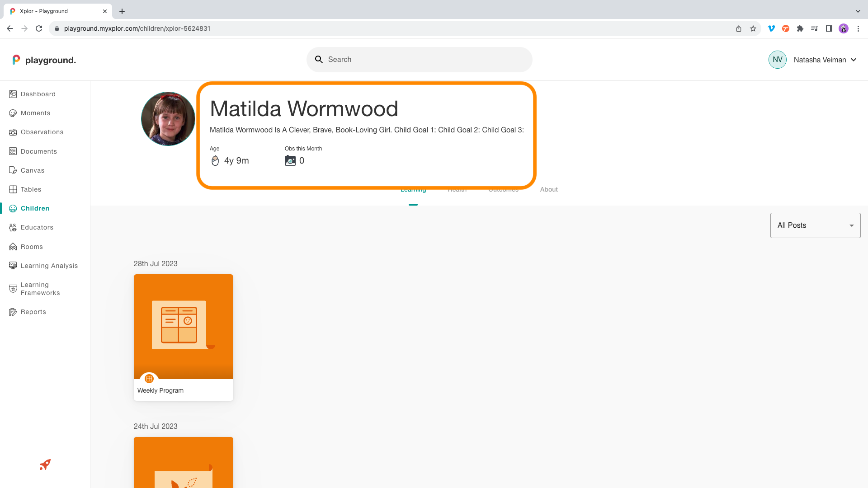
Task: Open Reports from the sidebar
Action: coord(33,312)
